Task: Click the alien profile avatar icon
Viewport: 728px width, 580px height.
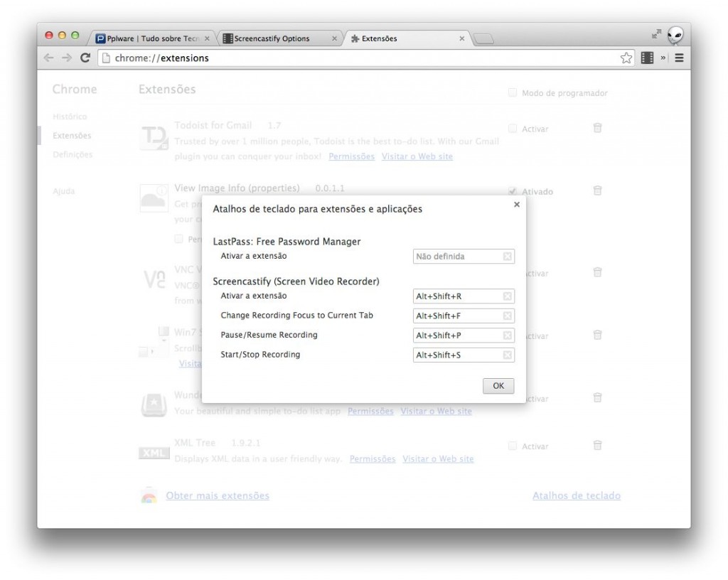Action: pos(675,36)
